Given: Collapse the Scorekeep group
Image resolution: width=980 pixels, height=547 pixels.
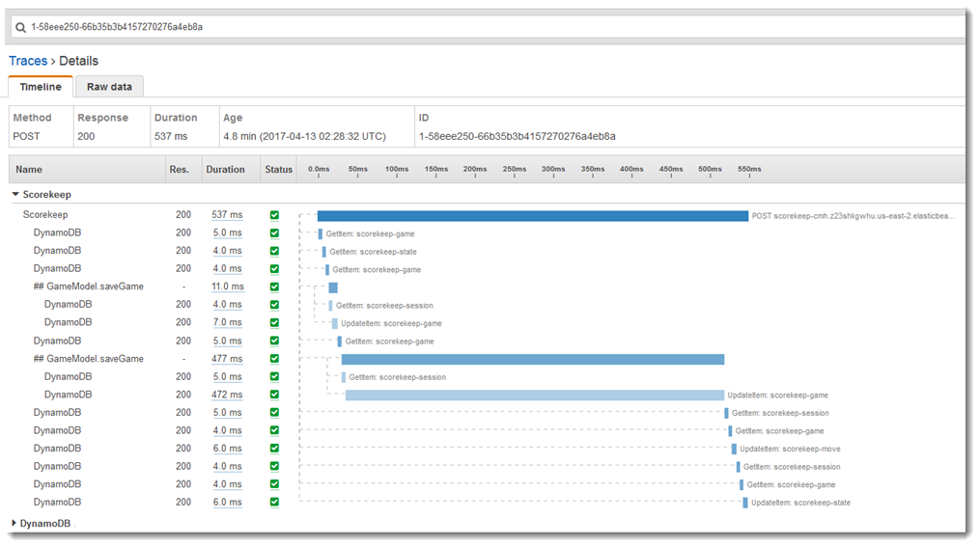Looking at the screenshot, I should click(x=15, y=194).
